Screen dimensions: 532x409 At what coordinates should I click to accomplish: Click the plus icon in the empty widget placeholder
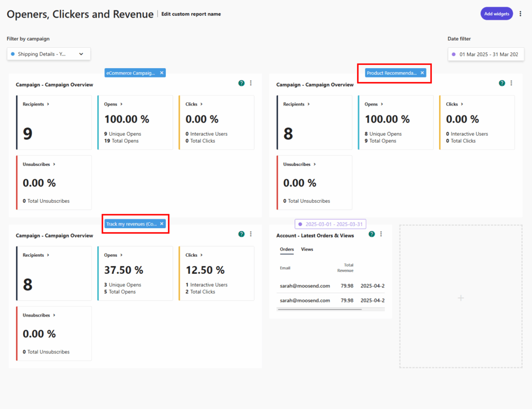pos(460,297)
